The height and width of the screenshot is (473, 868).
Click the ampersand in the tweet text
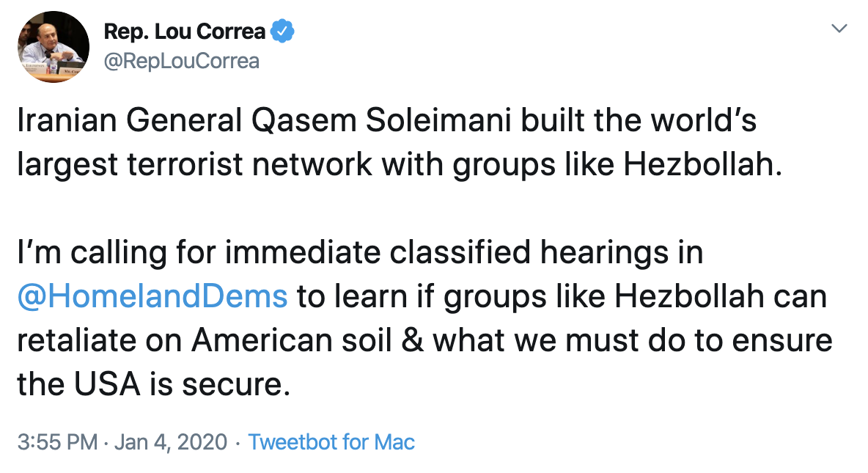point(413,341)
